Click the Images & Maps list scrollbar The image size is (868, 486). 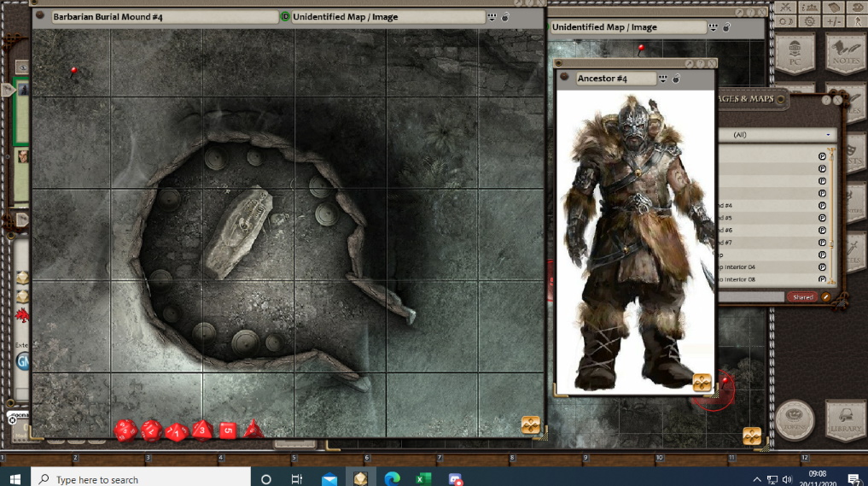tap(830, 214)
